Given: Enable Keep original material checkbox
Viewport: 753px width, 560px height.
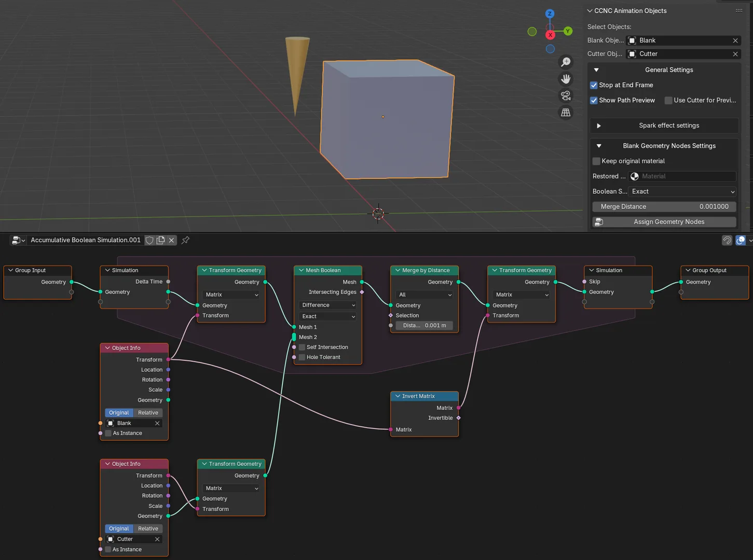Looking at the screenshot, I should [596, 161].
